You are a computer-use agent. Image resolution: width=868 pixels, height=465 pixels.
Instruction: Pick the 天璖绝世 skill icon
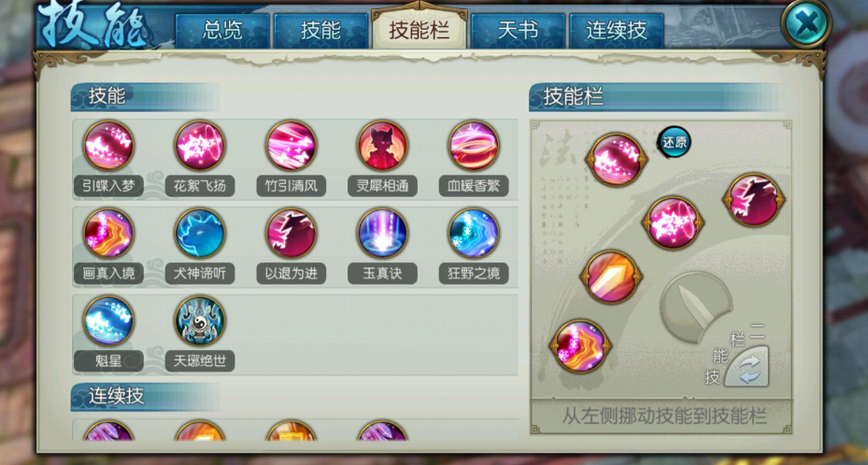[200, 321]
